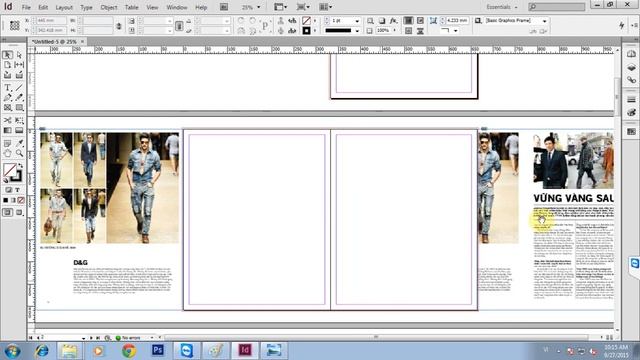Image resolution: width=640 pixels, height=360 pixels.
Task: Select the Selection tool
Action: (8, 55)
